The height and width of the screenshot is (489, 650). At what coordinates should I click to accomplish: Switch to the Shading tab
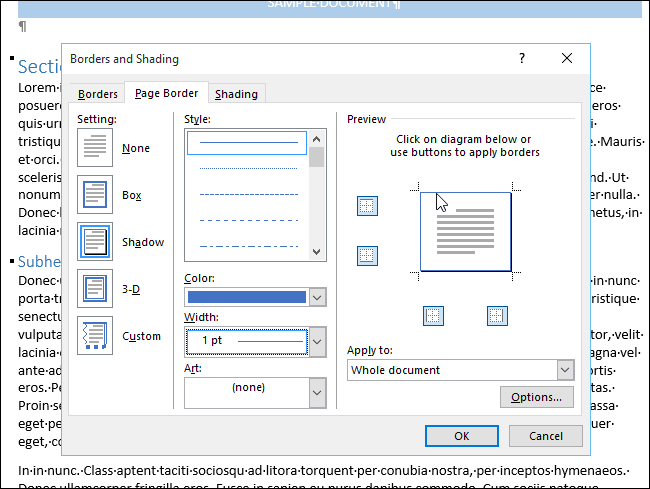coord(236,94)
